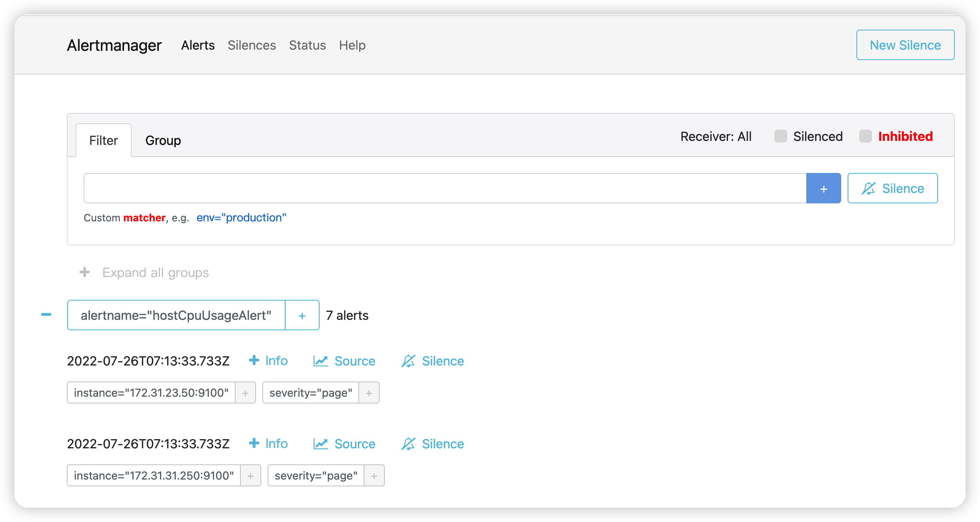The width and height of the screenshot is (980, 522).
Task: Click severity="page" label of 172.31.31.250 alert
Action: (316, 476)
